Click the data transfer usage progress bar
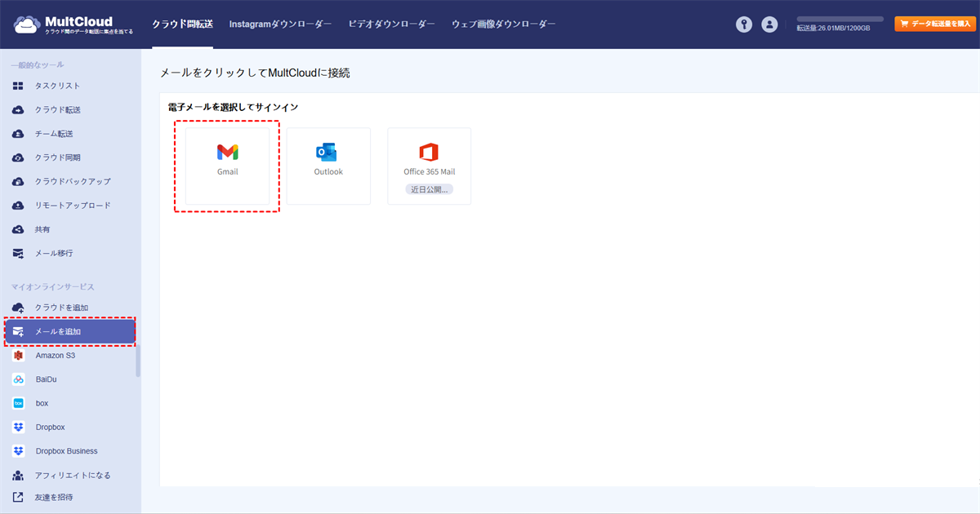This screenshot has height=514, width=980. click(x=840, y=19)
